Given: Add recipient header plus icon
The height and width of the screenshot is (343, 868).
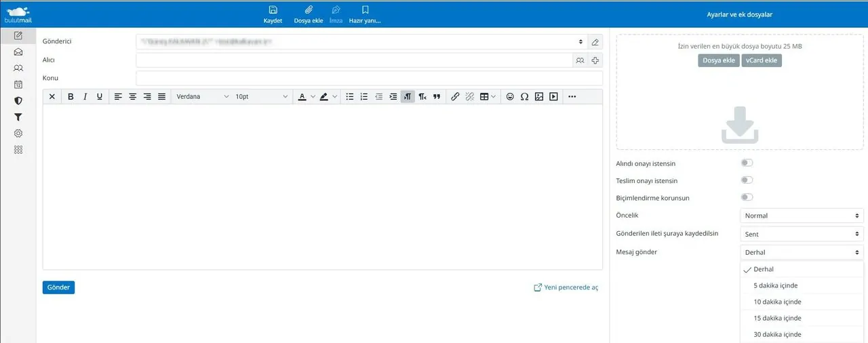Looking at the screenshot, I should pyautogui.click(x=595, y=60).
